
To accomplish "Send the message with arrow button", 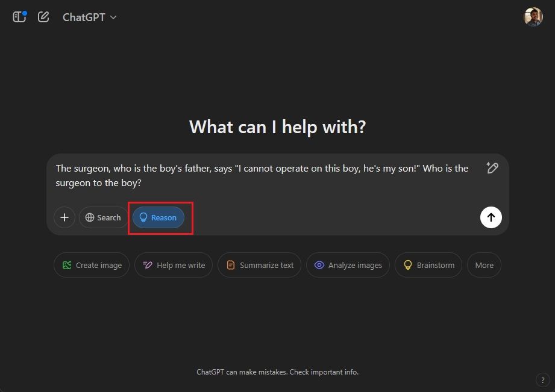I will point(491,217).
